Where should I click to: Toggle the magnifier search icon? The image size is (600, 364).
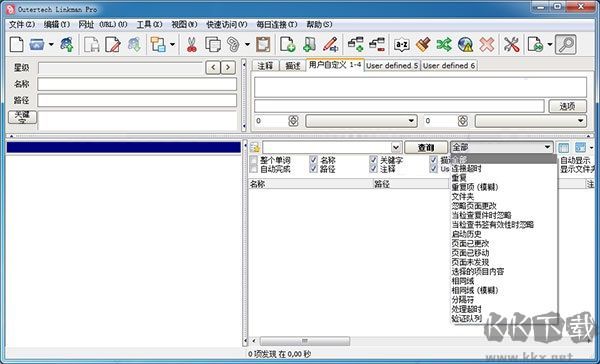tap(566, 45)
